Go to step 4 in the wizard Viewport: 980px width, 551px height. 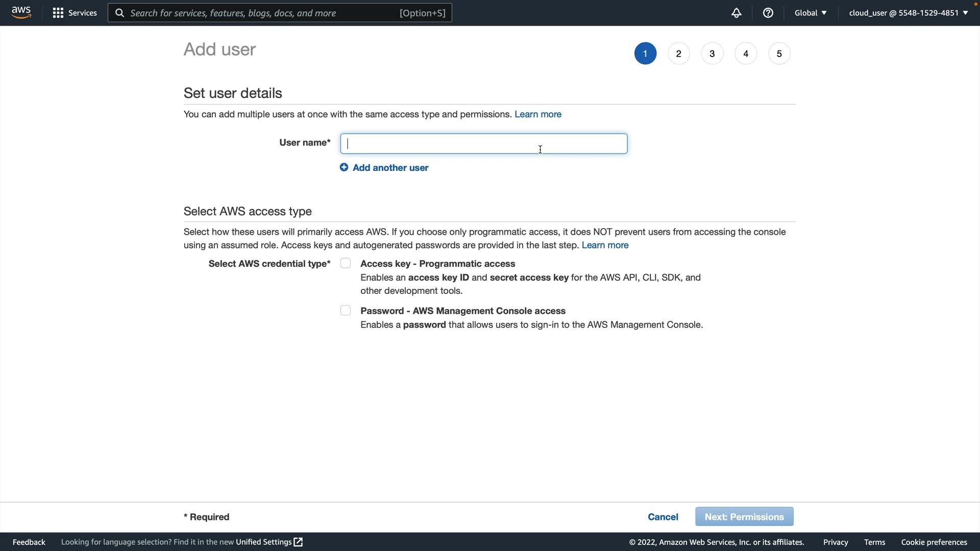(x=746, y=54)
